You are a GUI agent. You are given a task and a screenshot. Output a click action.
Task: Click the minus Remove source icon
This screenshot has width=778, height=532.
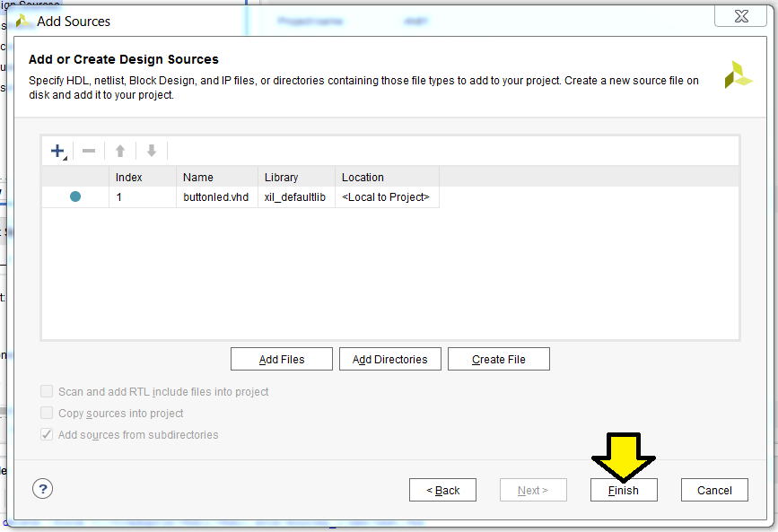(89, 151)
